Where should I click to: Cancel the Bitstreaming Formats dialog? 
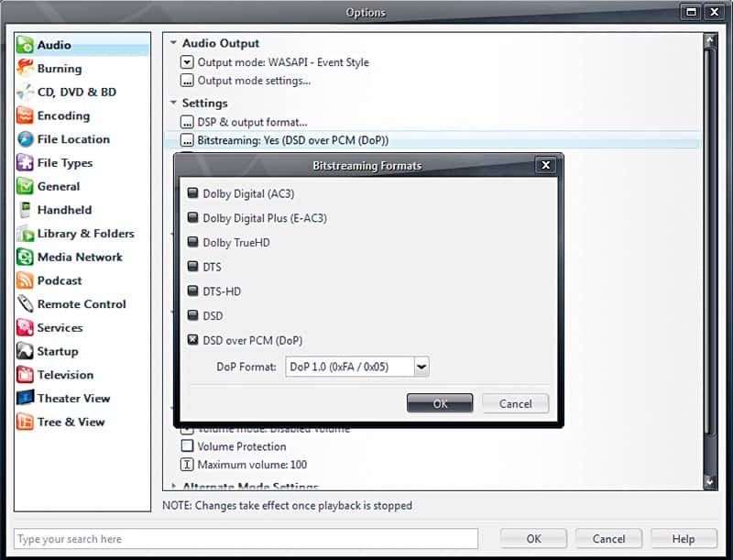pyautogui.click(x=515, y=403)
